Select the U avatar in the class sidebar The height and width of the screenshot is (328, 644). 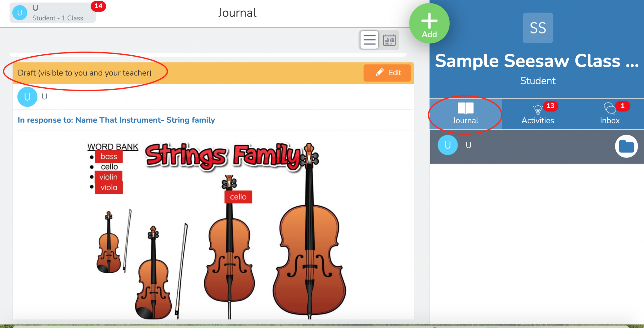pyautogui.click(x=447, y=145)
